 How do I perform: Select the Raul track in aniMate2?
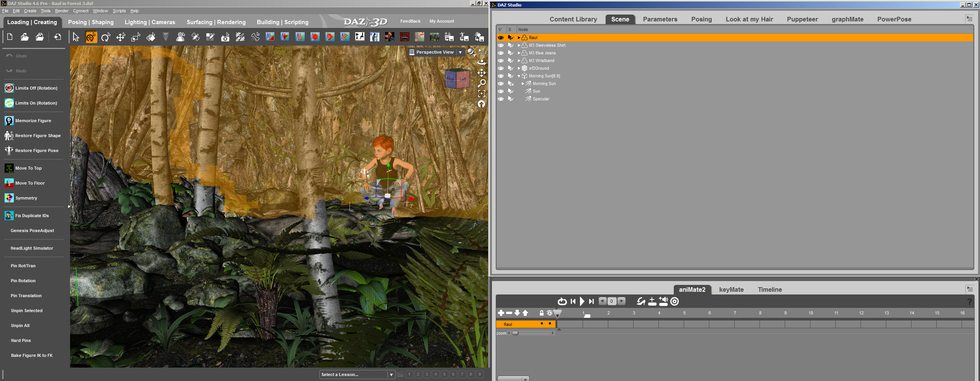click(x=526, y=324)
